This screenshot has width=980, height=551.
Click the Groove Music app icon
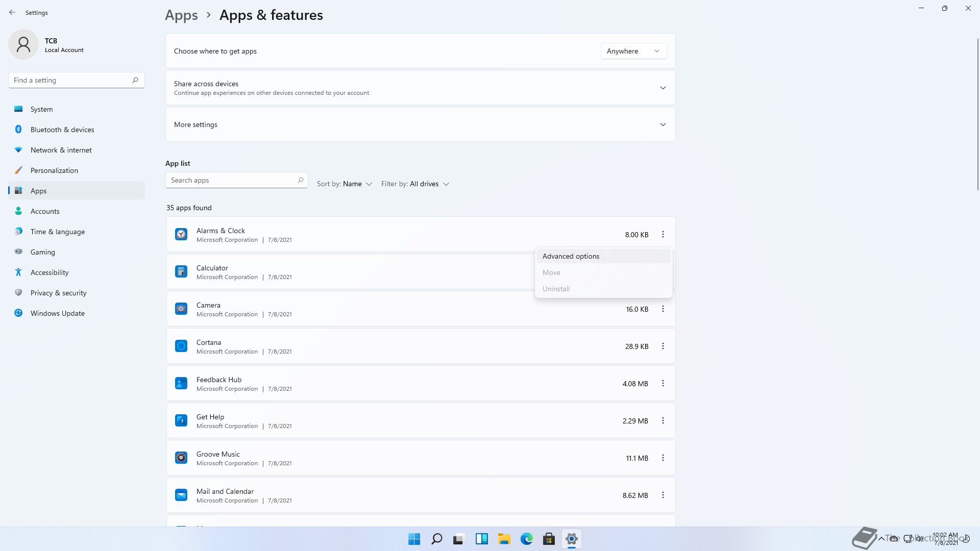pos(181,458)
